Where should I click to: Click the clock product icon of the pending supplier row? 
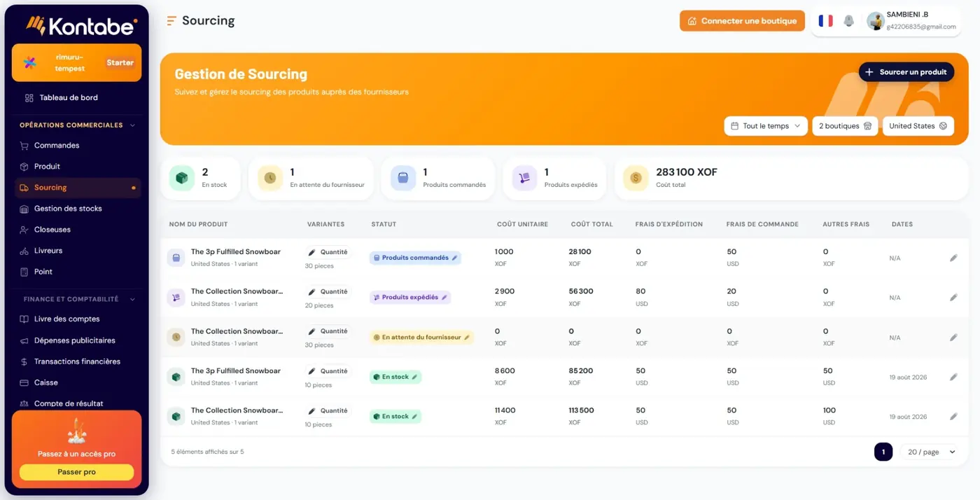click(176, 337)
